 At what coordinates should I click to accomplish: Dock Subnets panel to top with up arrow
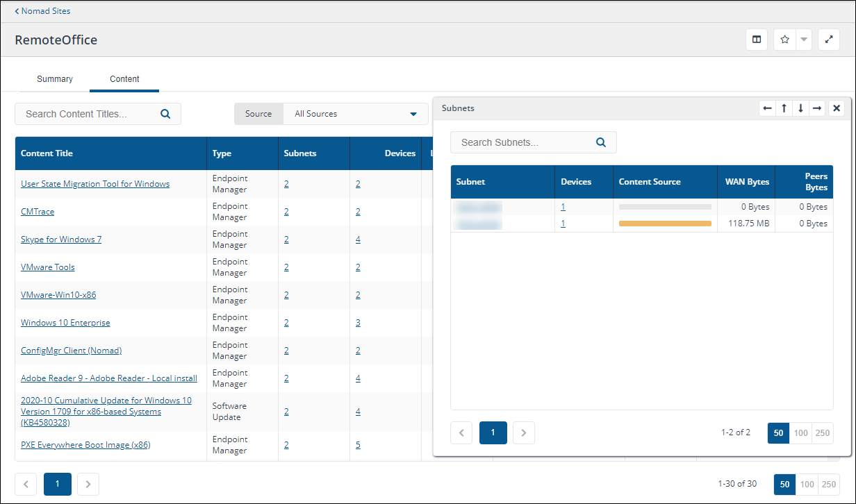(784, 108)
